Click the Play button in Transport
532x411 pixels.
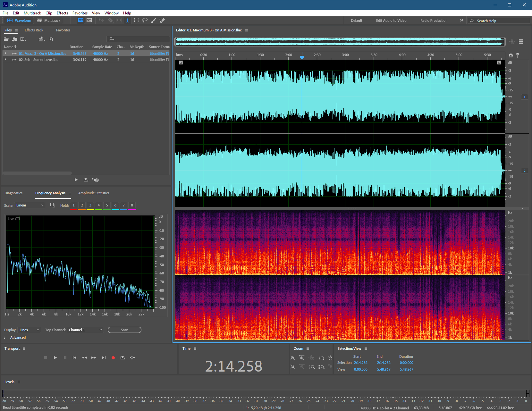click(55, 357)
